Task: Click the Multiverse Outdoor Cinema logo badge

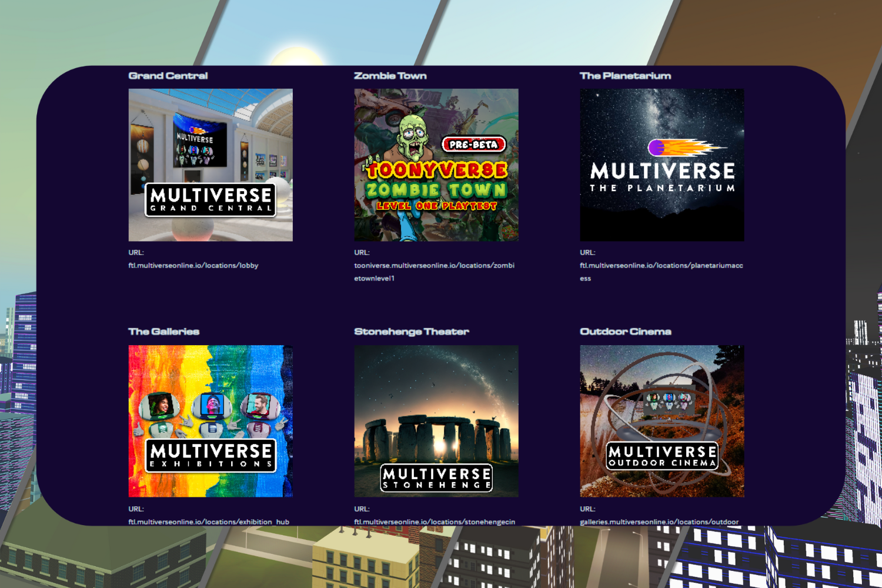Action: coord(661,456)
